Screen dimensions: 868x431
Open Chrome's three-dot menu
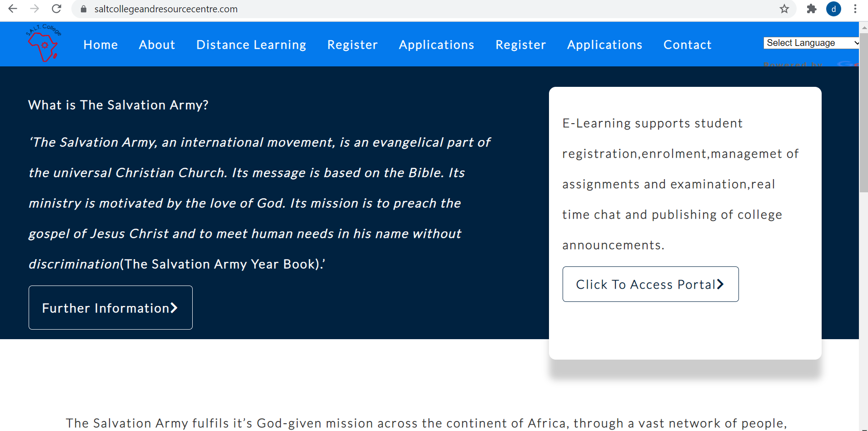pos(855,9)
